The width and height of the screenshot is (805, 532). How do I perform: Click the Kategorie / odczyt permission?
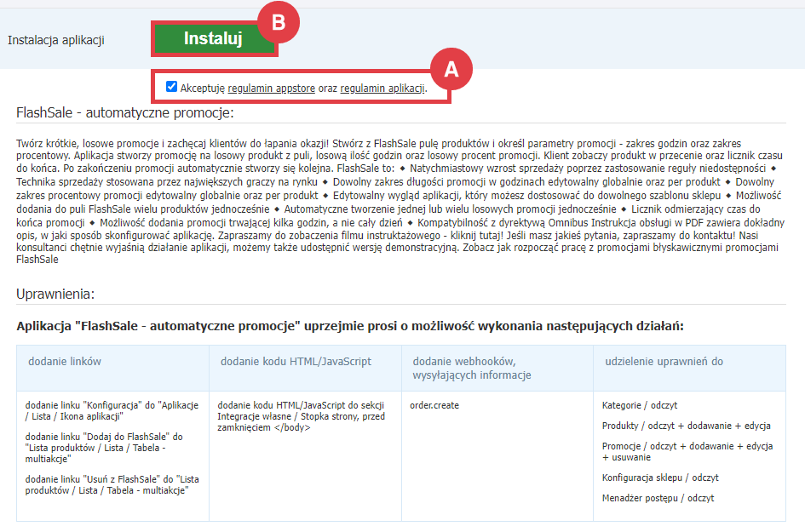pyautogui.click(x=640, y=405)
